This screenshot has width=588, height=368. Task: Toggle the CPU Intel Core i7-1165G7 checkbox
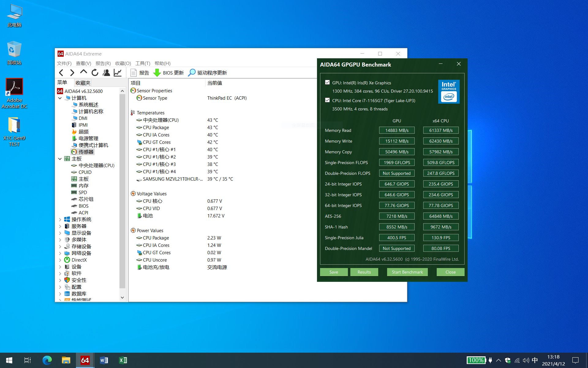(x=327, y=100)
